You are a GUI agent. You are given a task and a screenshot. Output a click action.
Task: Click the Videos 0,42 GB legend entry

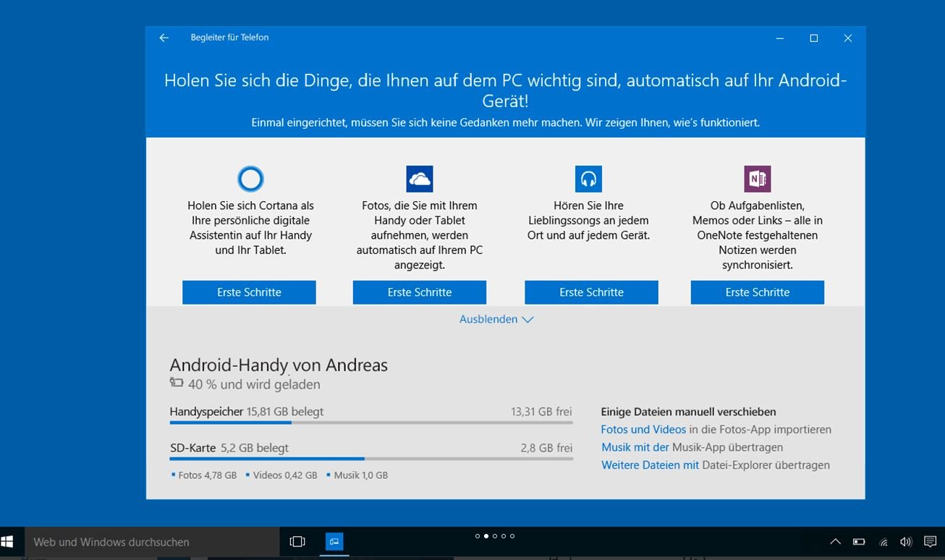[x=281, y=475]
